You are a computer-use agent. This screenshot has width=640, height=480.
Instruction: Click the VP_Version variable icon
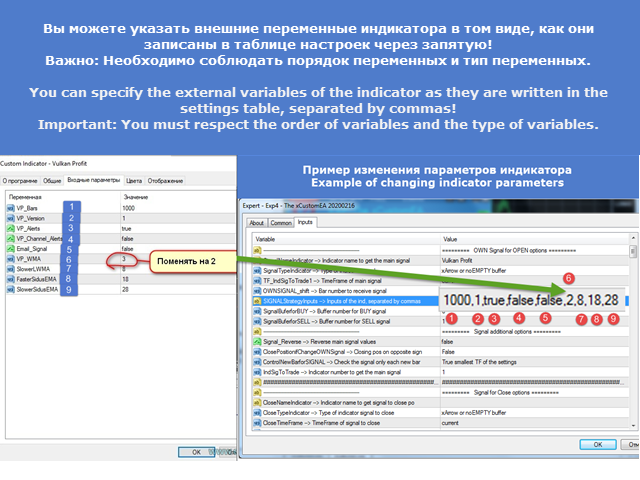pos(11,218)
